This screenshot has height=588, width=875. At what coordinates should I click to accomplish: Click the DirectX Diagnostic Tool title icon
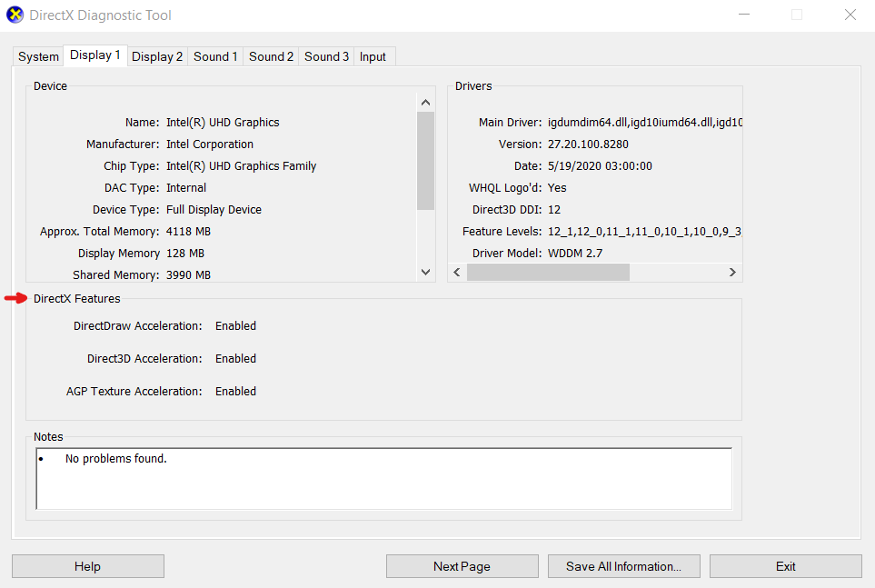[15, 15]
